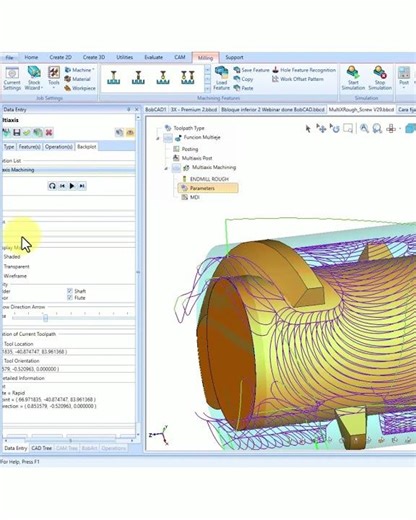Screen dimensions: 416x520
Task: Switch to BobCAD1 document tab
Action: pyautogui.click(x=156, y=109)
